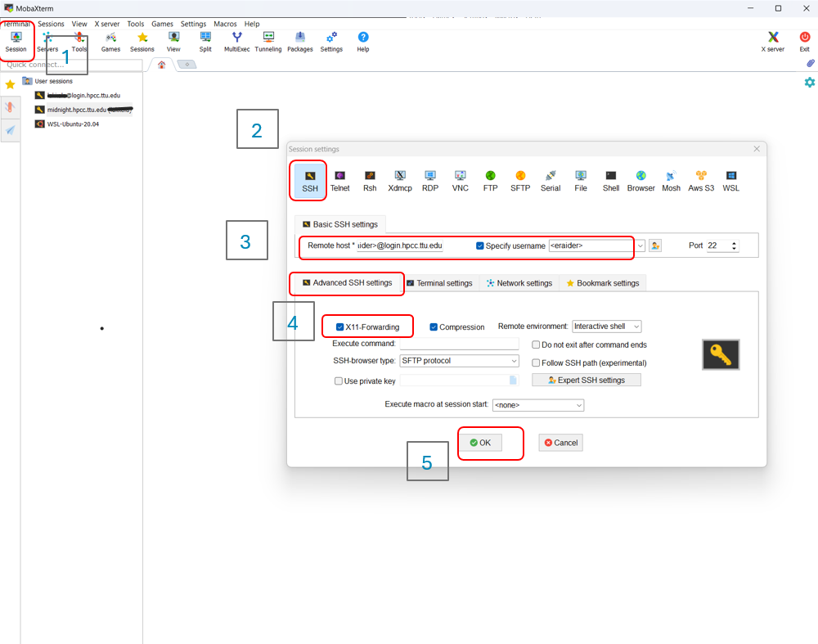Click the paperclip icon at right edge
818x644 pixels.
[810, 63]
